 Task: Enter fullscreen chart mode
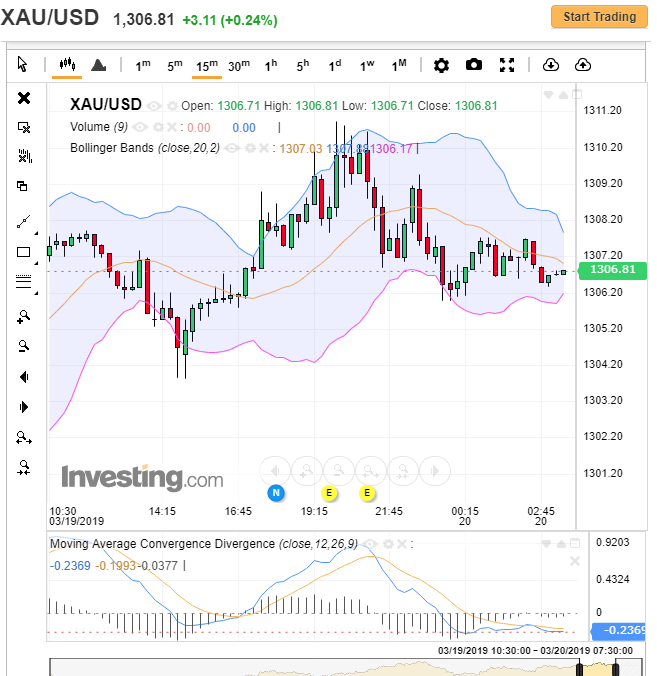click(x=507, y=65)
